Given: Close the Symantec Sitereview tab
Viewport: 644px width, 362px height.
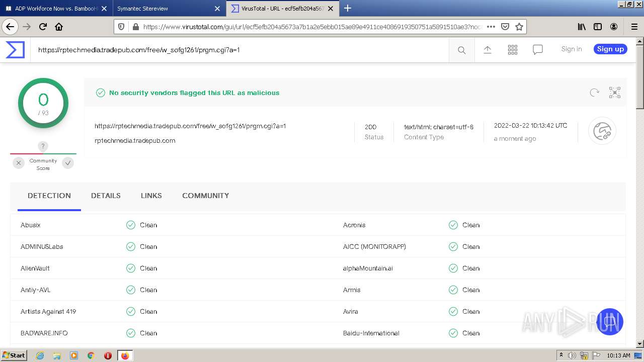Looking at the screenshot, I should (x=217, y=9).
